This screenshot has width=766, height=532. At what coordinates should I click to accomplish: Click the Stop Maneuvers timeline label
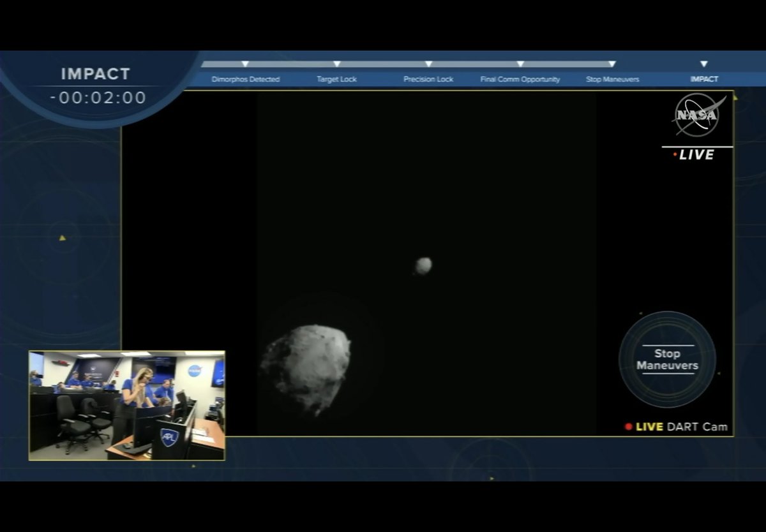click(x=612, y=79)
